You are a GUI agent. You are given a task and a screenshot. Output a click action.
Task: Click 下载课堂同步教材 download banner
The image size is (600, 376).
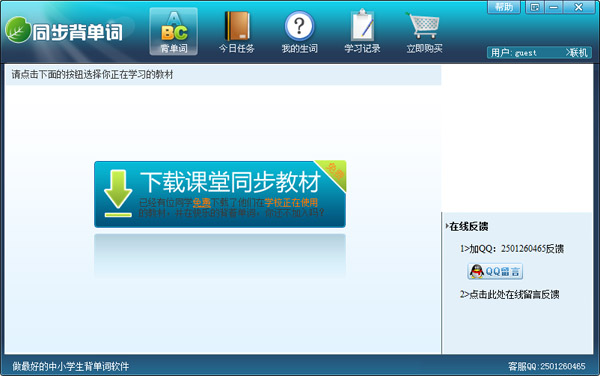(220, 194)
